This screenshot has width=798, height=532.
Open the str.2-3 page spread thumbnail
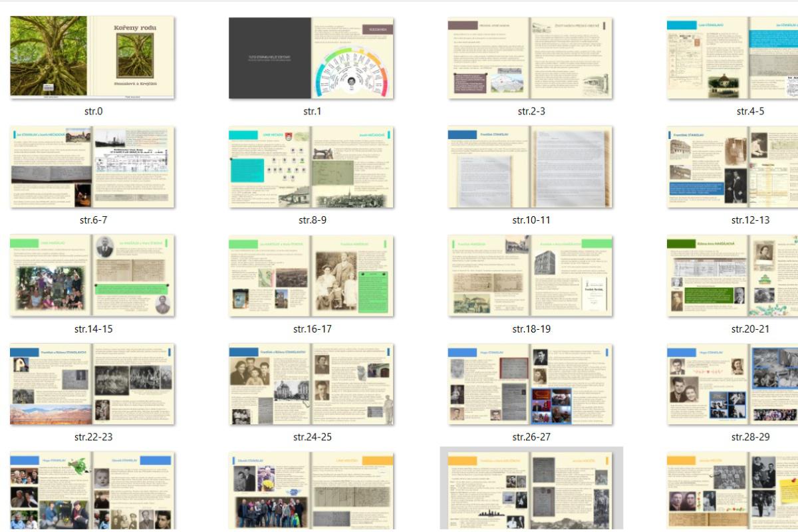(530, 58)
